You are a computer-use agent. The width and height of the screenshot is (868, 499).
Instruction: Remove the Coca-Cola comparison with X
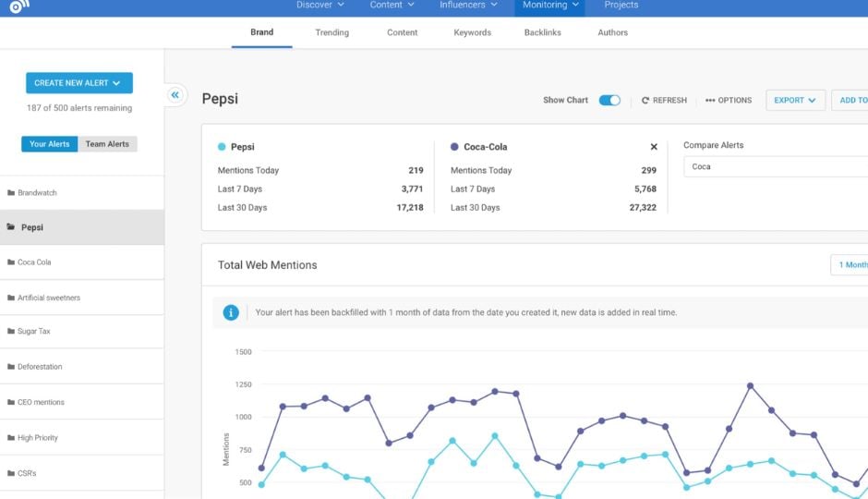click(654, 147)
